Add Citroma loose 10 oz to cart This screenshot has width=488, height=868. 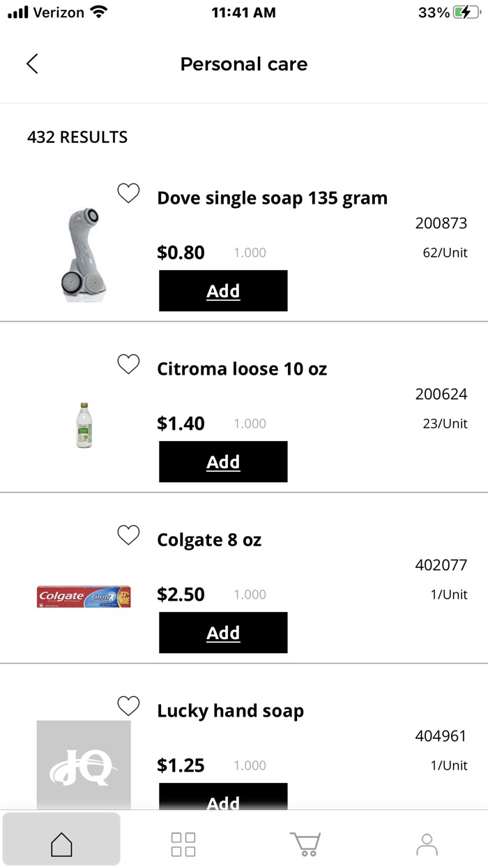pyautogui.click(x=223, y=462)
